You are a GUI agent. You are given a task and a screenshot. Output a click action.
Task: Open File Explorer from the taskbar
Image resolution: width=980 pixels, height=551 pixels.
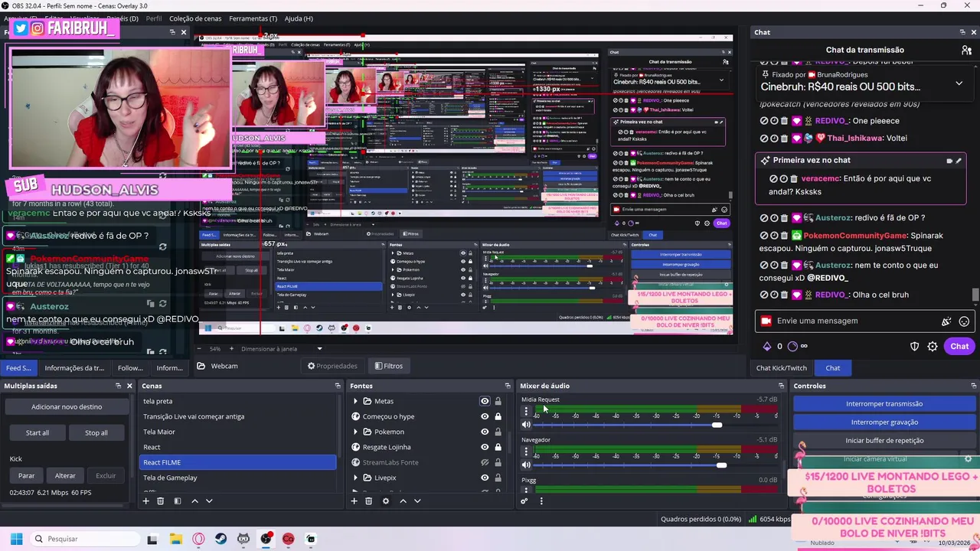point(175,539)
